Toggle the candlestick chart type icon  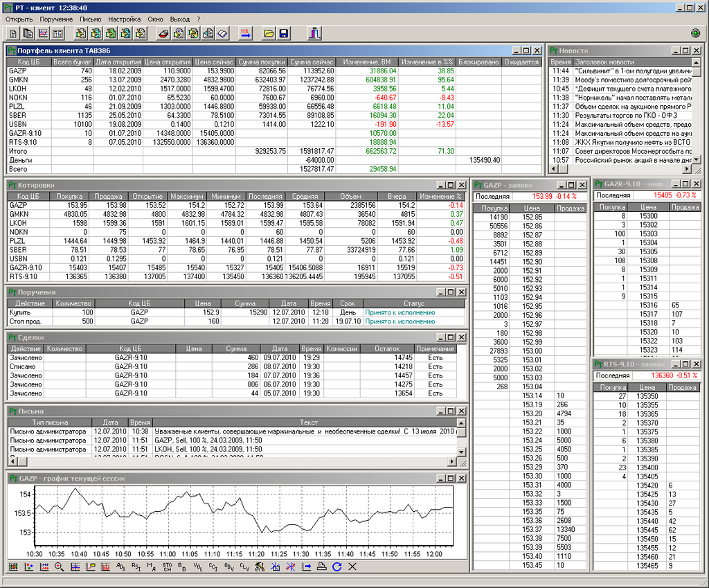pyautogui.click(x=13, y=567)
